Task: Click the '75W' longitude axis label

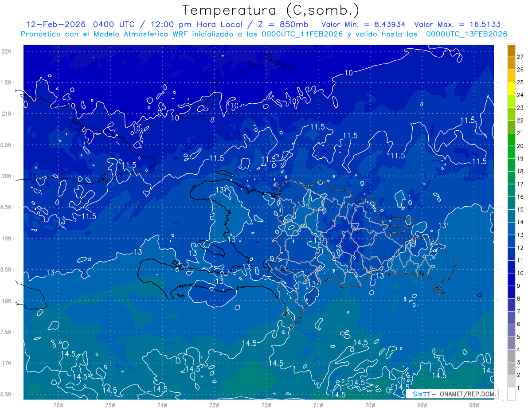Action: click(x=110, y=405)
